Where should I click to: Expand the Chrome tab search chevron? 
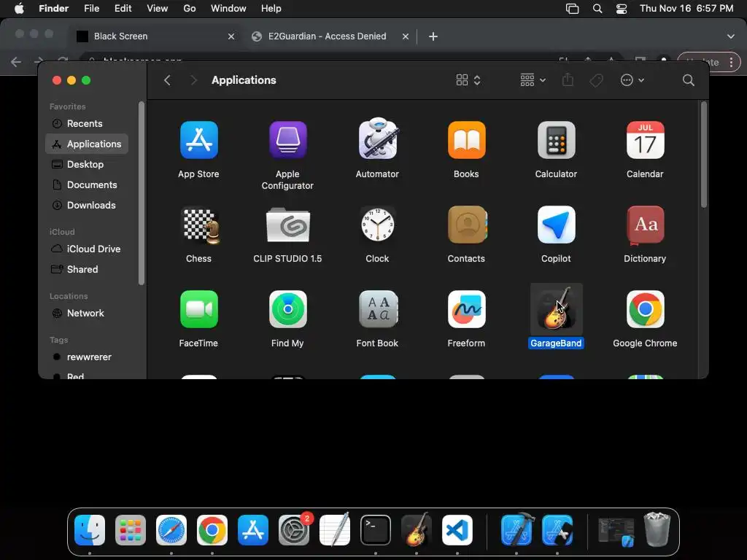731,36
